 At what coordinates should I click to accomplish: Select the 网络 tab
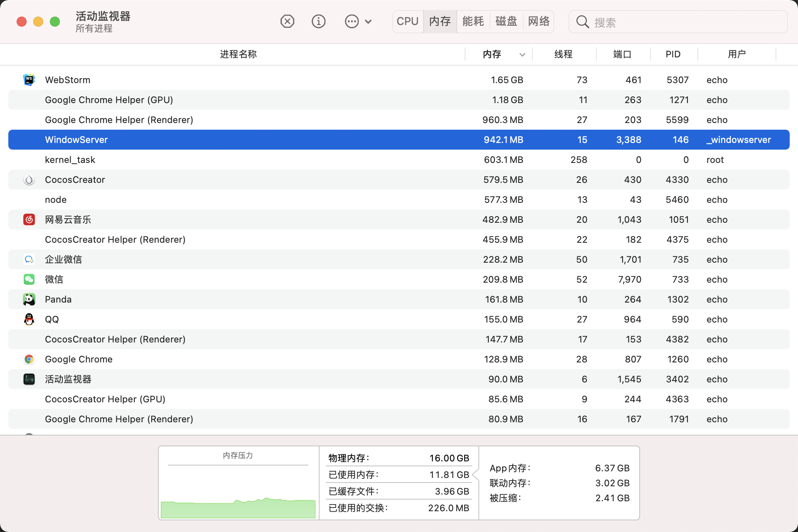click(539, 21)
